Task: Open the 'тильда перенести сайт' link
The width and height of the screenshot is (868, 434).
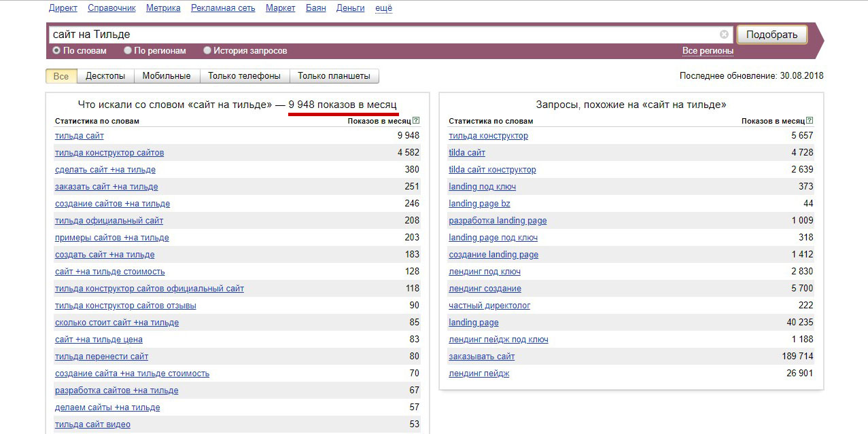Action: [101, 357]
